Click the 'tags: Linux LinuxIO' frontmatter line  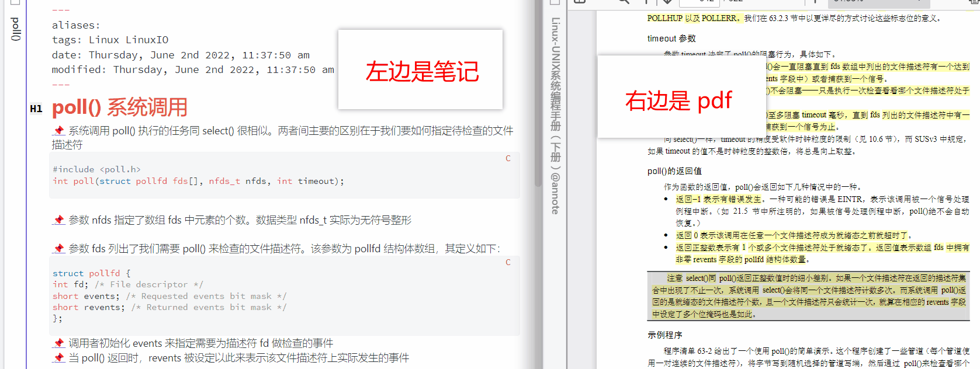[110, 40]
